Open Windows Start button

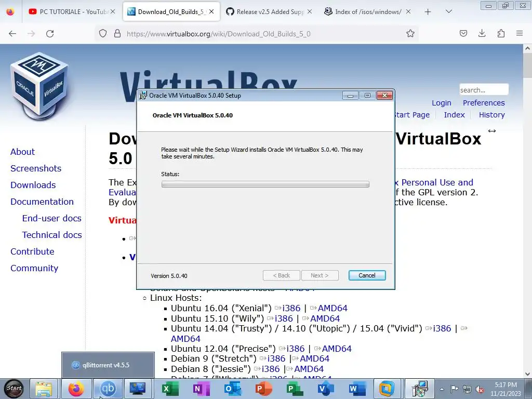click(x=14, y=389)
